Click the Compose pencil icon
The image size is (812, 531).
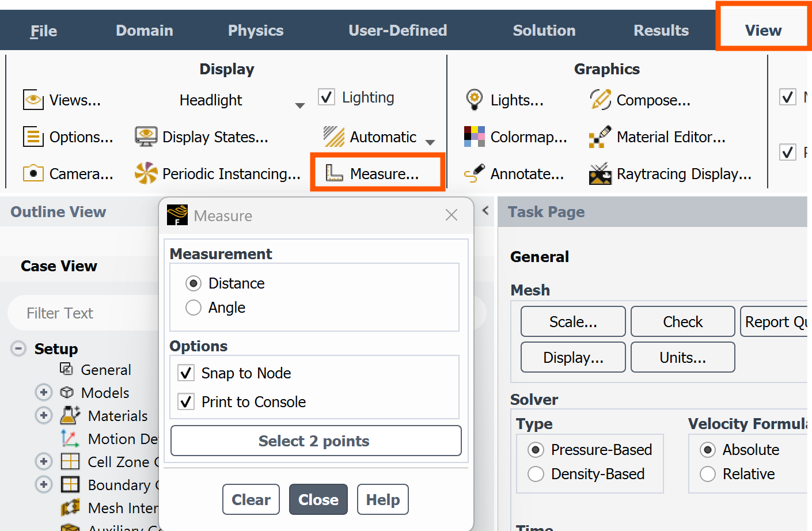click(x=600, y=100)
